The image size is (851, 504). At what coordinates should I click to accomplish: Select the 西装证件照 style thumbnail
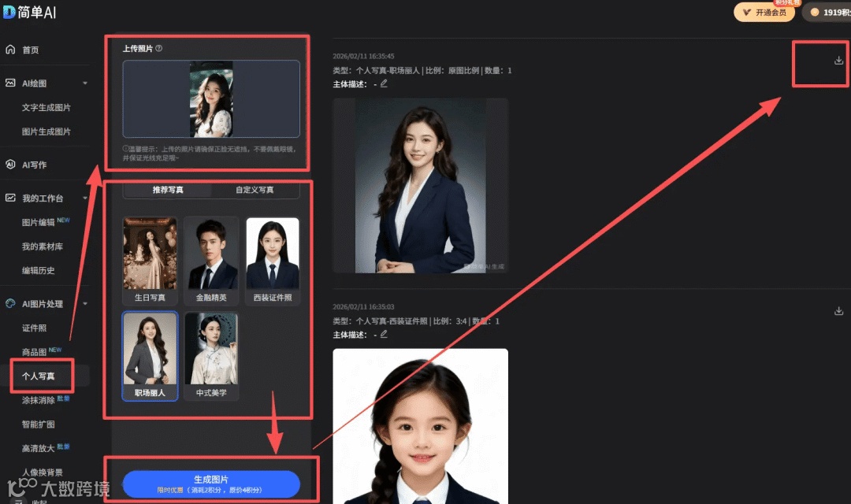pos(273,261)
